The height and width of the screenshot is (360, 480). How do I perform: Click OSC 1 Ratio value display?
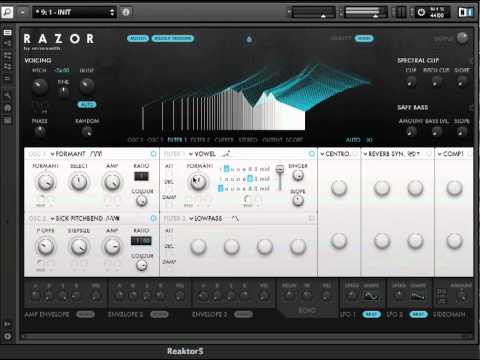[x=141, y=176]
